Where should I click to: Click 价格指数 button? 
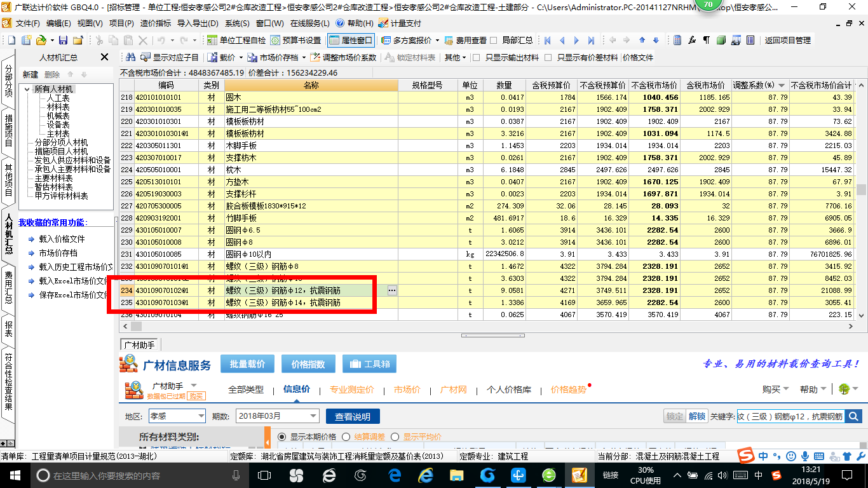(x=308, y=364)
